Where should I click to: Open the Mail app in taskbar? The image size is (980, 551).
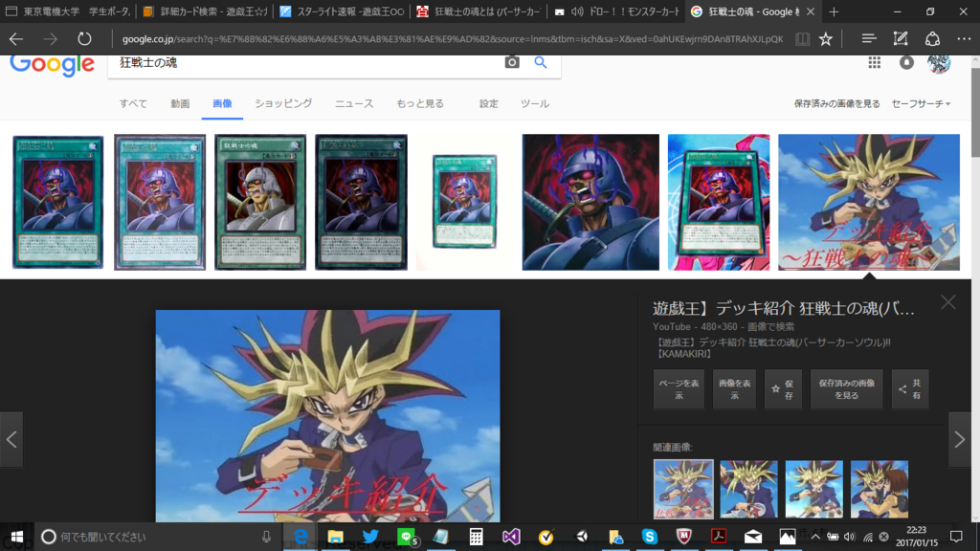[753, 537]
